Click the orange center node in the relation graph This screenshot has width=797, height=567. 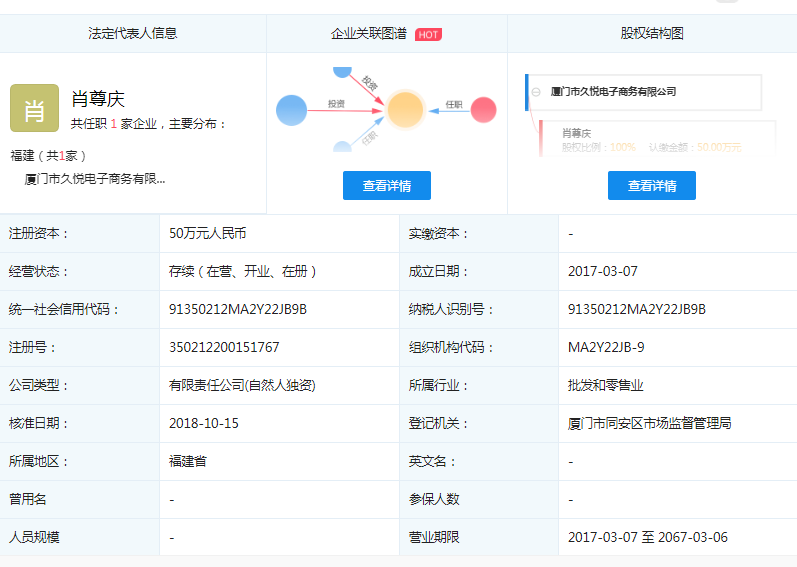tap(405, 110)
